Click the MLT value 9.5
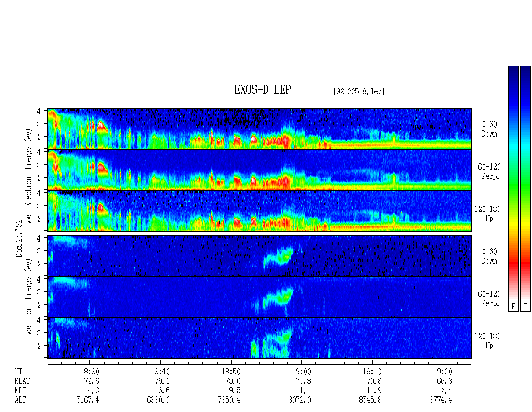This screenshot has height=412, width=532. [234, 391]
